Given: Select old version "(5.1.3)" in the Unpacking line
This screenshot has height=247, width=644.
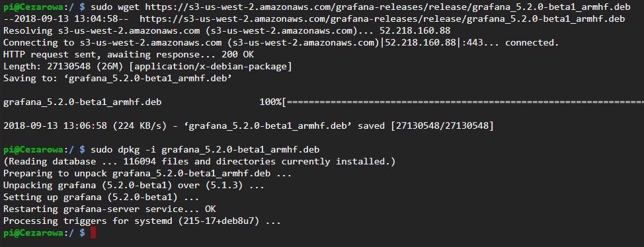Looking at the screenshot, I should point(224,186).
